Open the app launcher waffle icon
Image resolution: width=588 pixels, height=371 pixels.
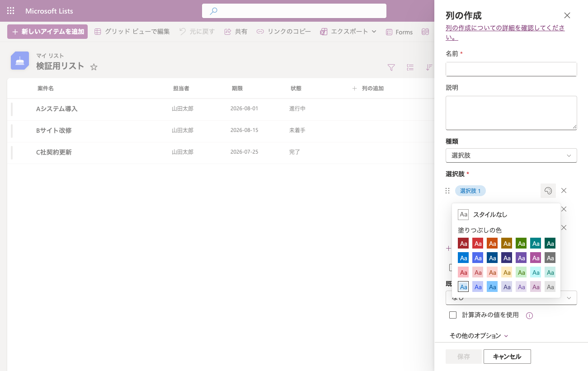[11, 11]
